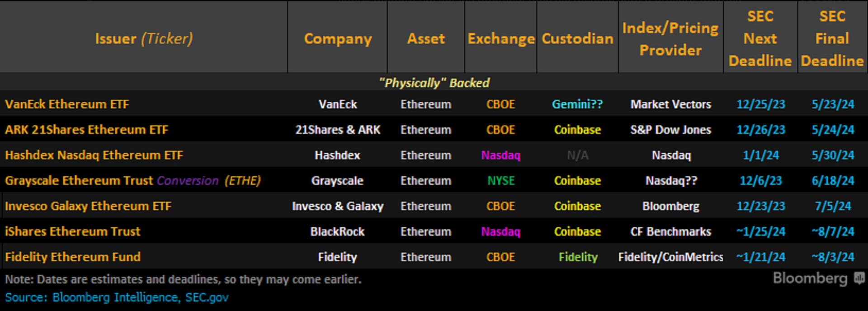Click the SEC Final Deadline header
This screenshot has width=868, height=311.
pyautogui.click(x=832, y=39)
